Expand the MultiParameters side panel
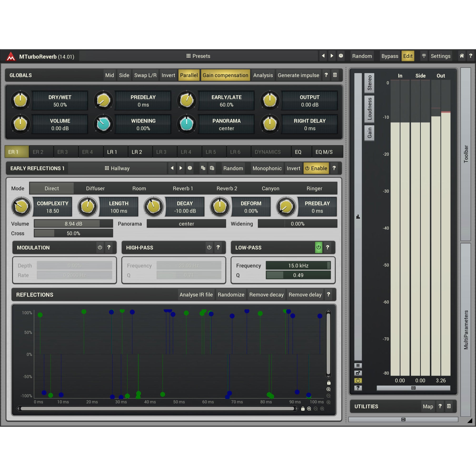Viewport: 476px width, 476px height. [x=466, y=330]
